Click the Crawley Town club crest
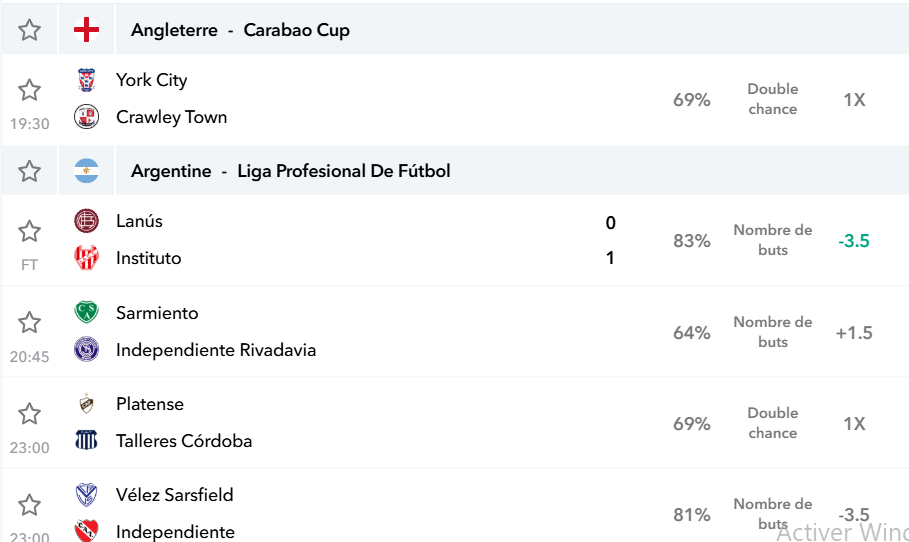 click(86, 117)
